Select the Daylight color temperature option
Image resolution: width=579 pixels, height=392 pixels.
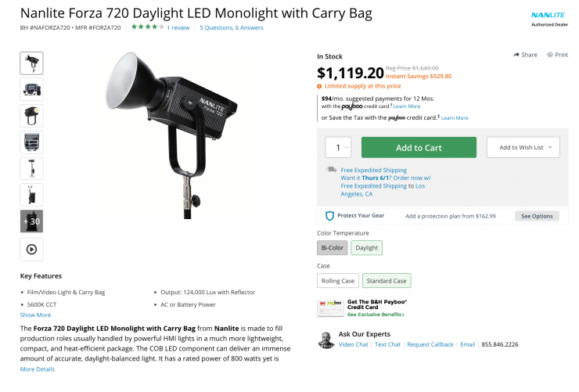point(366,248)
